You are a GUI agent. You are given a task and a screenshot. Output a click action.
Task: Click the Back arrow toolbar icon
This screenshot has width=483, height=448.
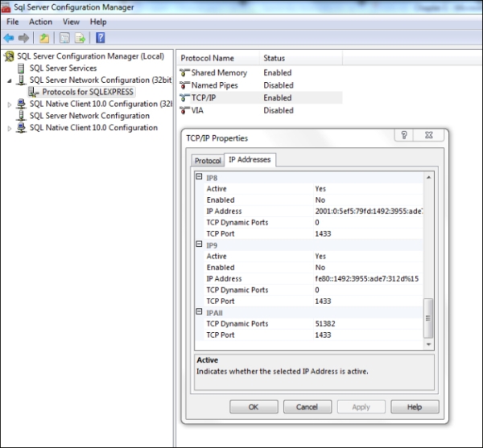(9, 37)
